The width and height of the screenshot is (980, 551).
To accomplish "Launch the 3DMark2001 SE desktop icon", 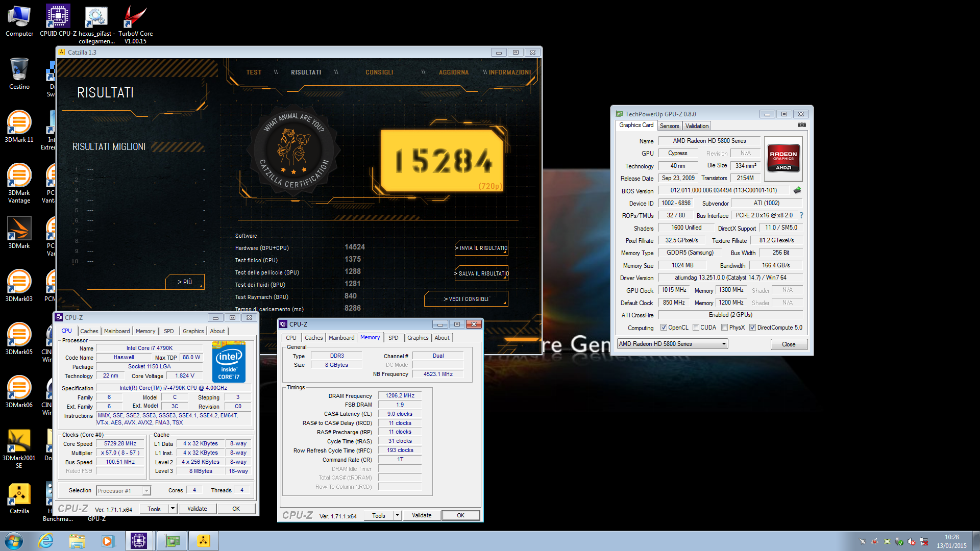I will point(19,448).
